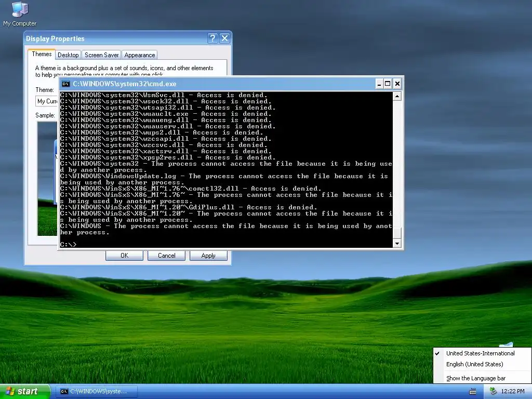Viewport: 532px width, 399px height.
Task: Switch to the Desktop tab
Action: tap(68, 55)
